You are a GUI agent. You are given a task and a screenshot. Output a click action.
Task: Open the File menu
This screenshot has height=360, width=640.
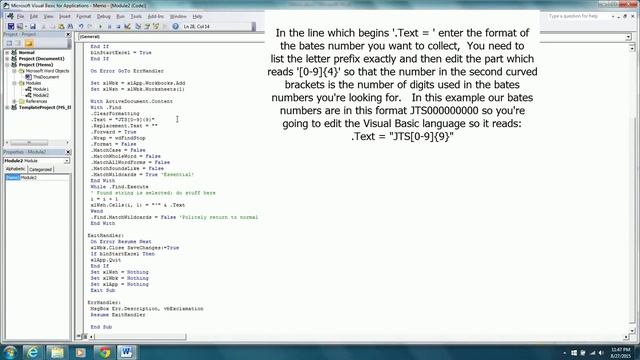(x=20, y=16)
